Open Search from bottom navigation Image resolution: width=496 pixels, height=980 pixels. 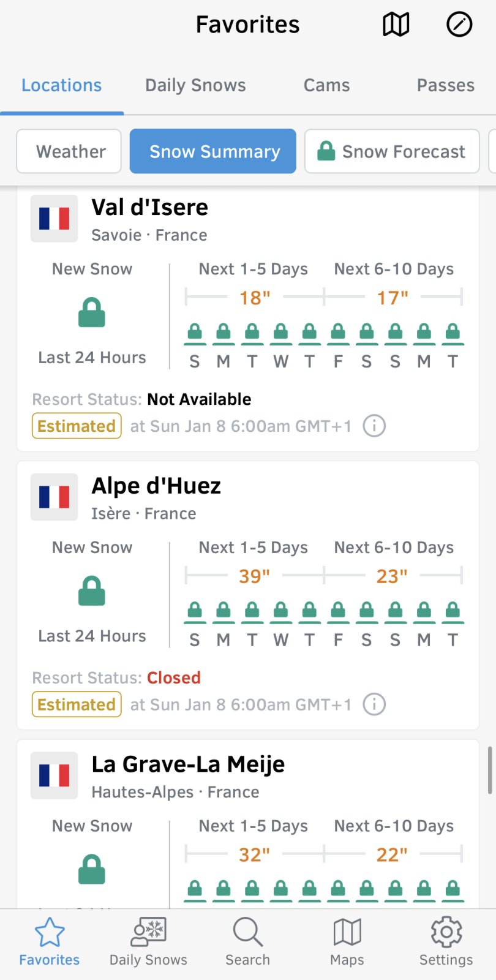247,941
